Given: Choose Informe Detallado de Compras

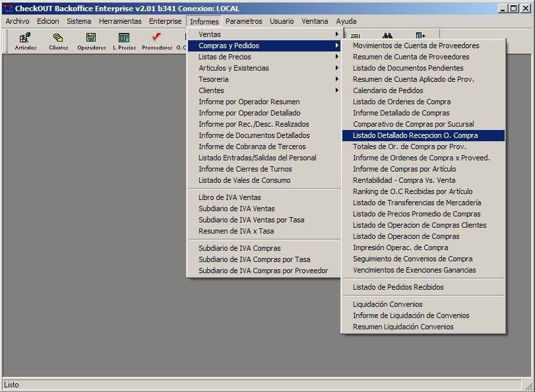Looking at the screenshot, I should [424, 113].
